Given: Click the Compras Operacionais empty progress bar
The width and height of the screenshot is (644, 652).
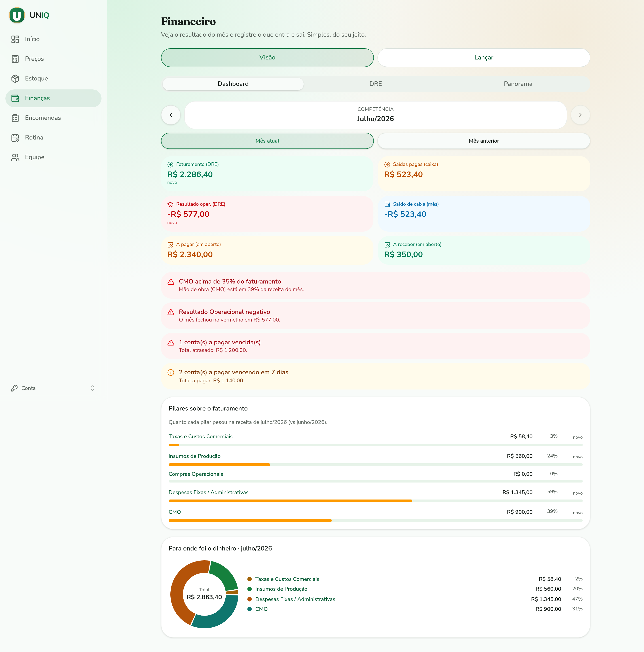Looking at the screenshot, I should [x=375, y=481].
